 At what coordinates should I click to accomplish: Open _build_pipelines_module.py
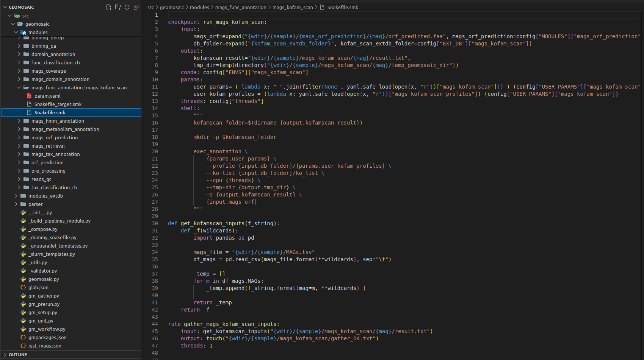click(60, 221)
